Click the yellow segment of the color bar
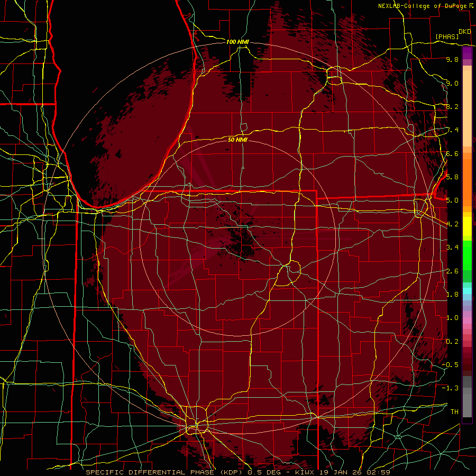 pos(467,226)
